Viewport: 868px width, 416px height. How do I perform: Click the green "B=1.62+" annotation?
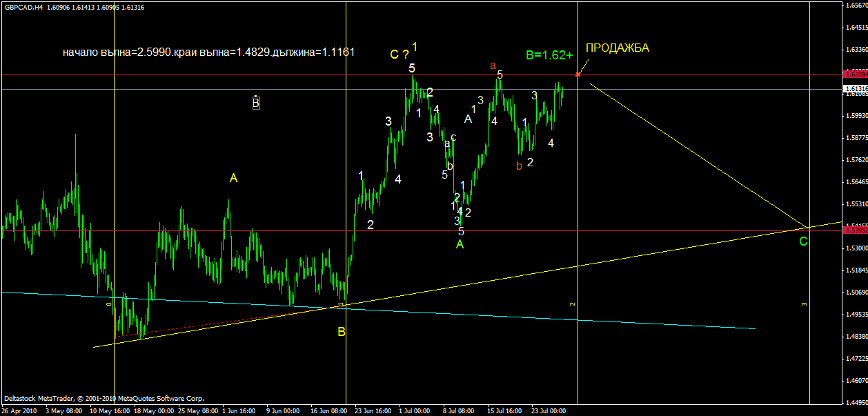pyautogui.click(x=549, y=55)
